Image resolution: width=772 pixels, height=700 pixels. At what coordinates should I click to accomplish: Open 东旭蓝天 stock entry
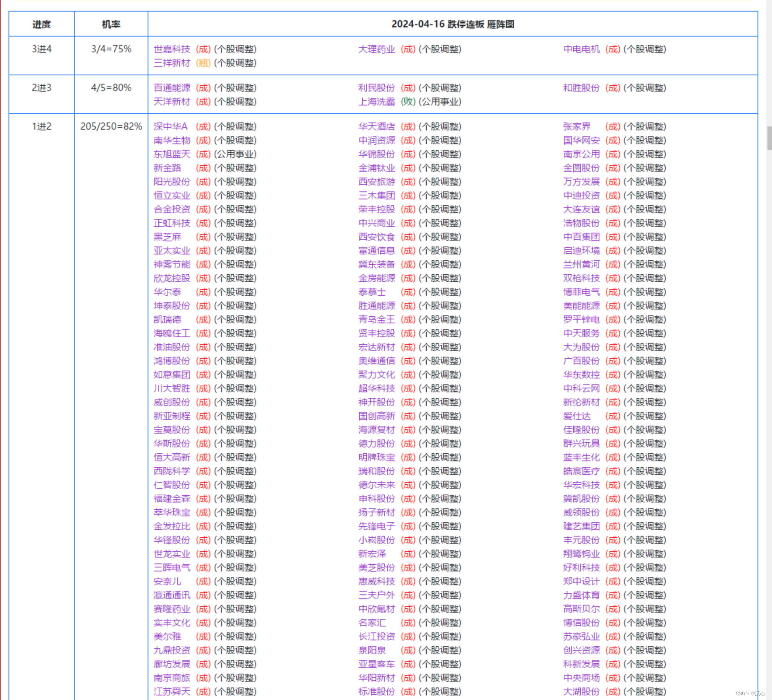pos(172,154)
